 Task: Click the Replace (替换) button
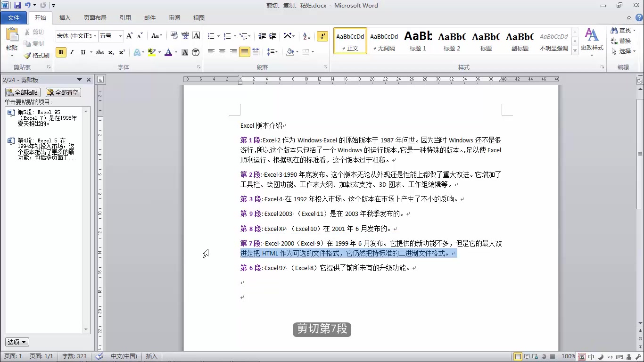point(621,41)
